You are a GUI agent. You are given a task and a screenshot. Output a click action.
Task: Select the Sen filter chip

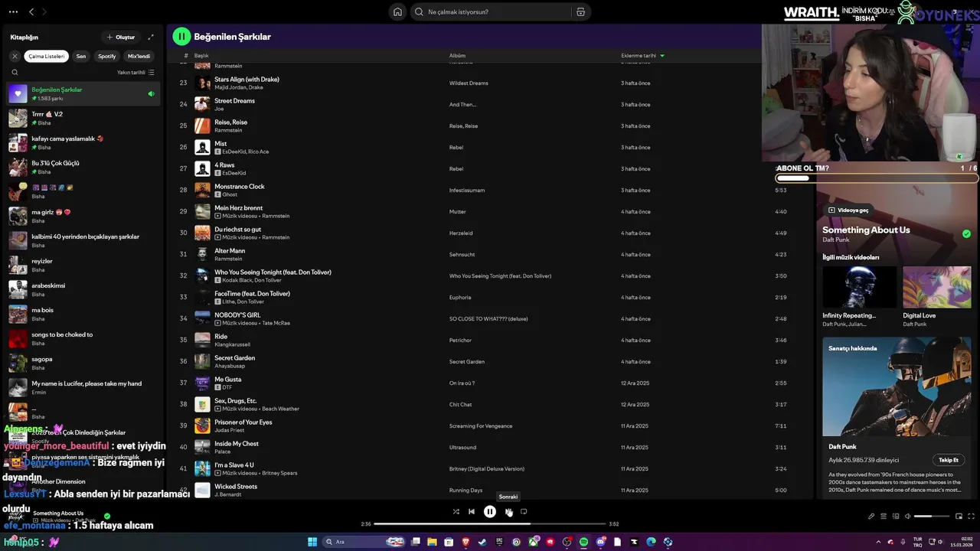point(81,56)
